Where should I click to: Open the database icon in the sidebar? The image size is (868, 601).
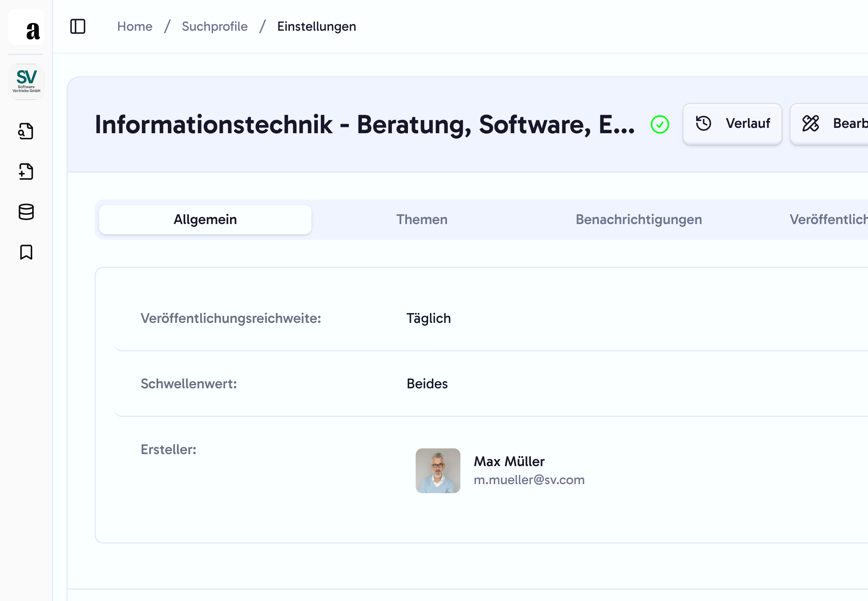coord(26,212)
